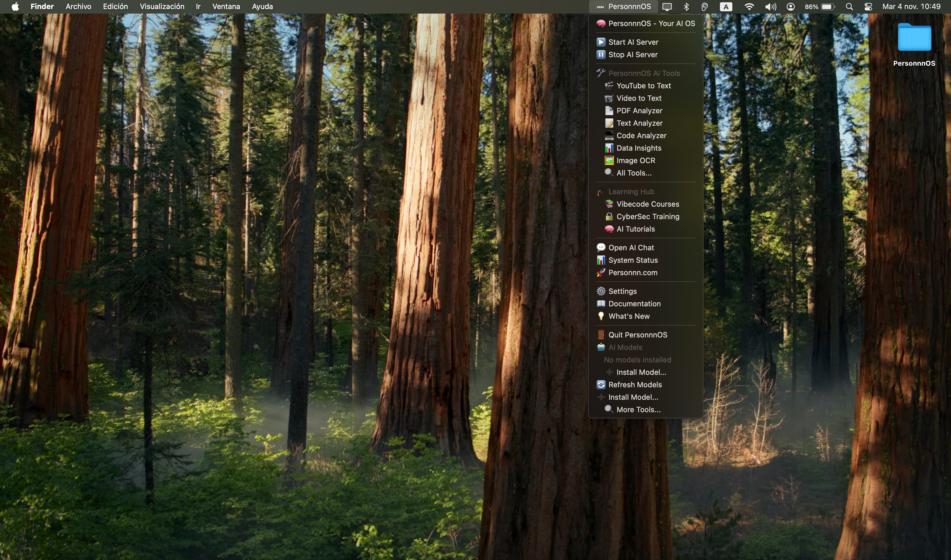Select the YouTube to Text tool
951x560 pixels.
[643, 86]
